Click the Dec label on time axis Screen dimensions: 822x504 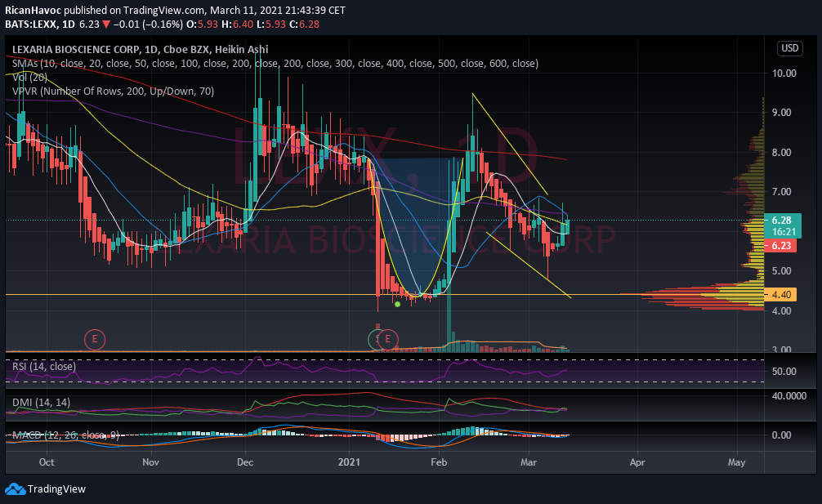coord(245,462)
